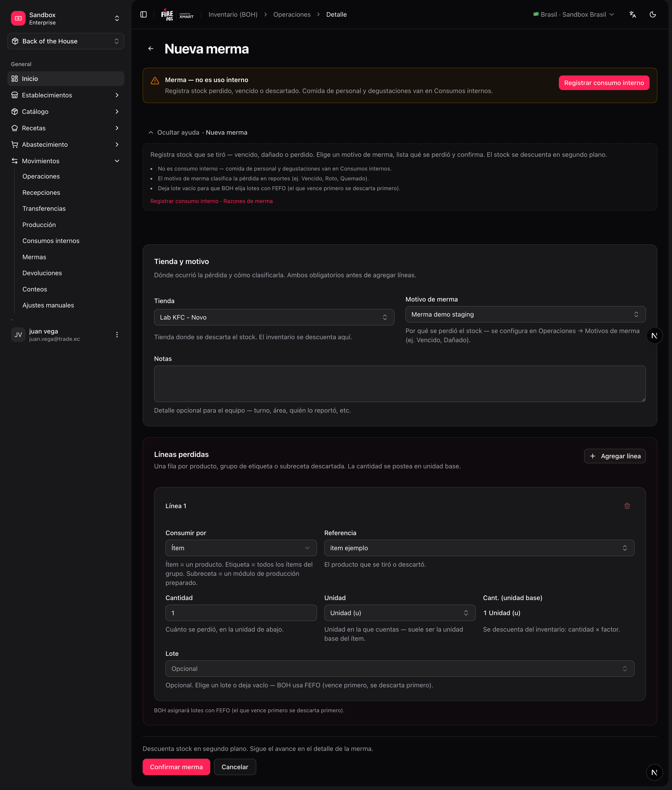This screenshot has height=790, width=672.
Task: Click the Abastecimiento cart icon
Action: [14, 144]
